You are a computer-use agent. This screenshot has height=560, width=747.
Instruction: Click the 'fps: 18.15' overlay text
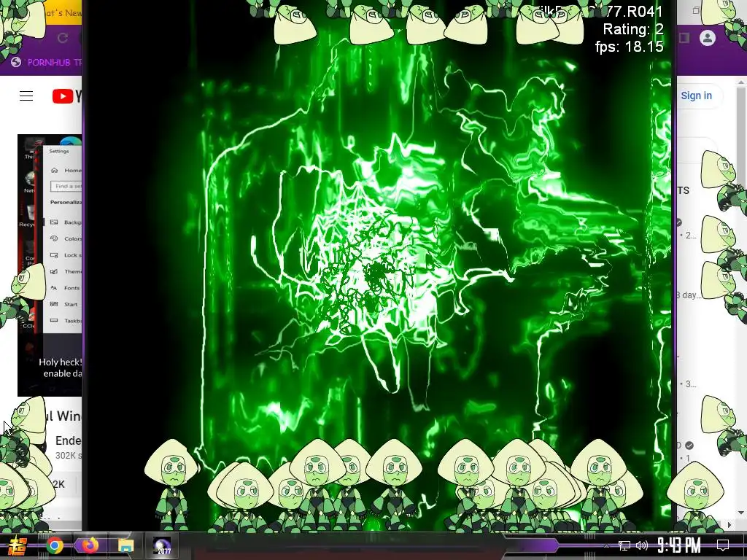tap(629, 47)
